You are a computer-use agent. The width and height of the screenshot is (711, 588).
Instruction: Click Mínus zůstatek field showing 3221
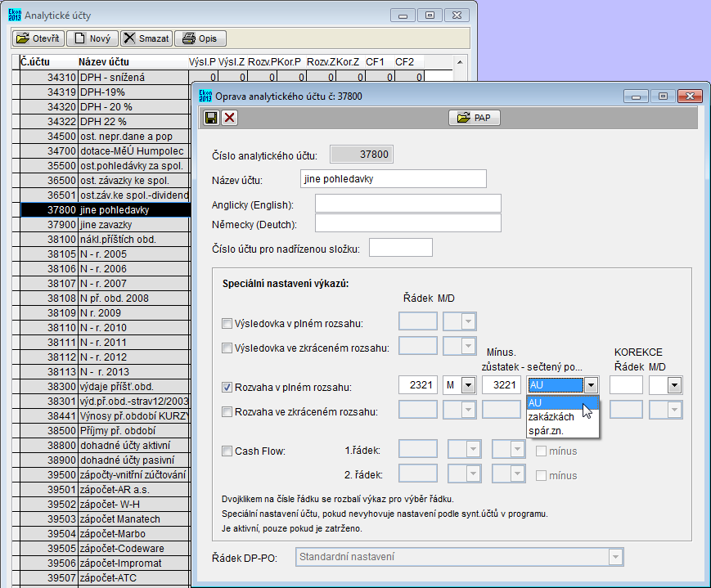tap(502, 385)
